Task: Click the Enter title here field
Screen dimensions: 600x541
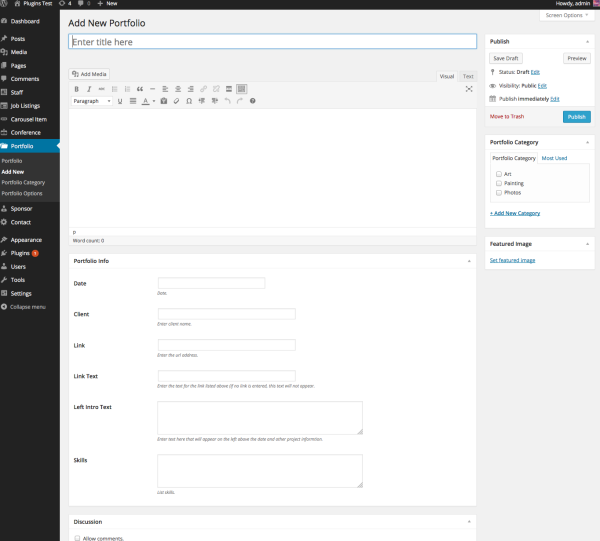Action: click(272, 42)
